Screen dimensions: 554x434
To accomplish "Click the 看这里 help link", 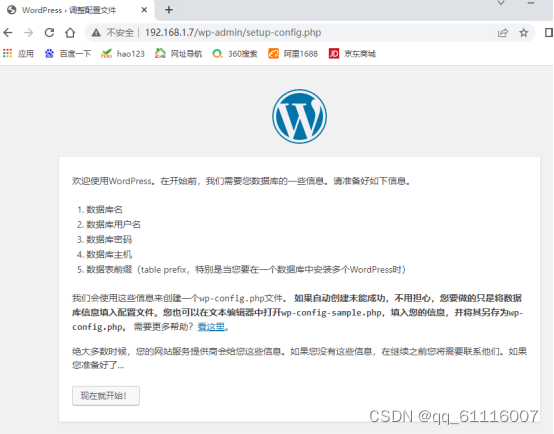I will (x=211, y=327).
